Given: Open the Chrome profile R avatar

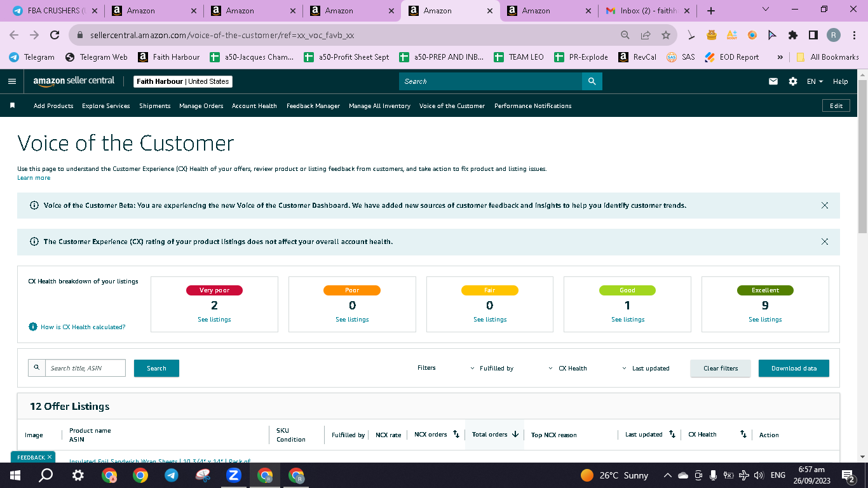Looking at the screenshot, I should tap(833, 36).
